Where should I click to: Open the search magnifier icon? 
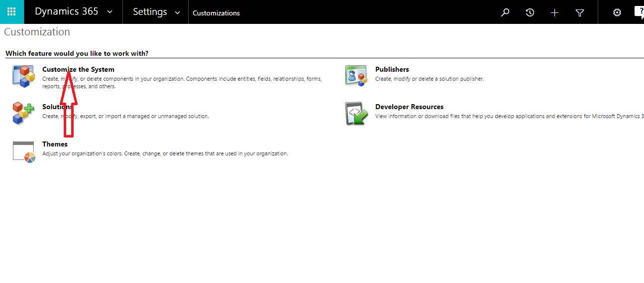[505, 12]
